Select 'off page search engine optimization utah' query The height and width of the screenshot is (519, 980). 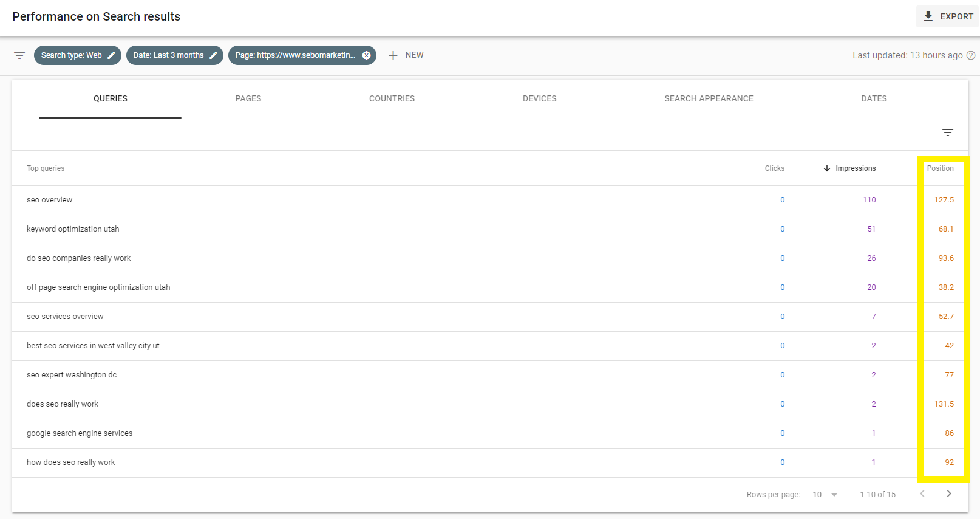(x=98, y=287)
